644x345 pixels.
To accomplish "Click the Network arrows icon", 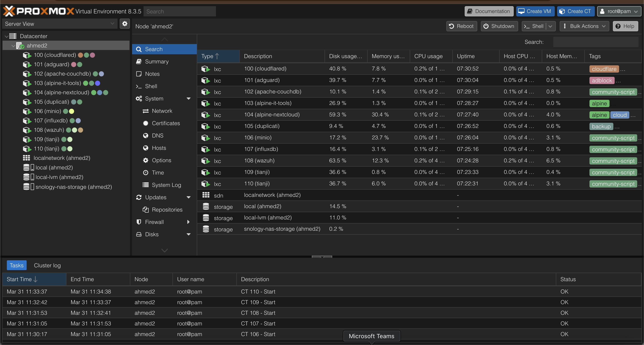I will pyautogui.click(x=145, y=111).
